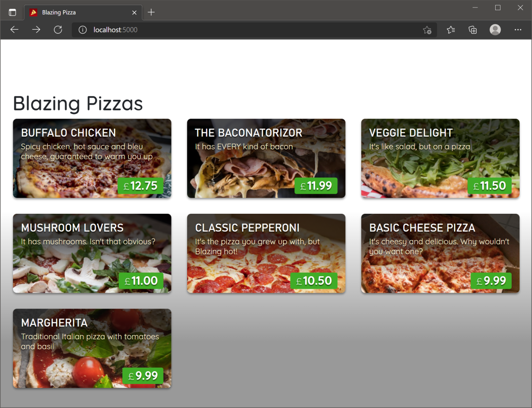The height and width of the screenshot is (408, 532).
Task: Click the £12.75 price on Buffalo Chicken
Action: [140, 186]
